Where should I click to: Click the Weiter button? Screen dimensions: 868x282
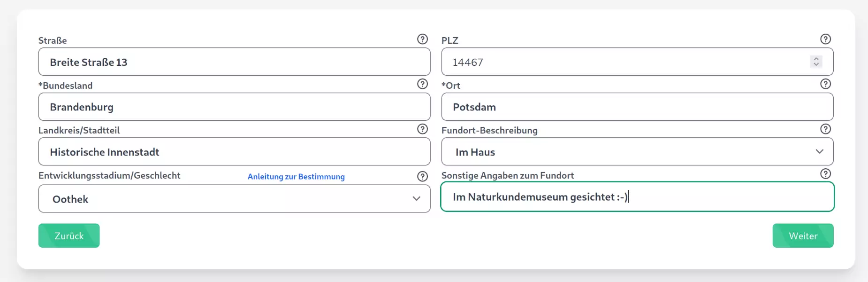(x=803, y=235)
